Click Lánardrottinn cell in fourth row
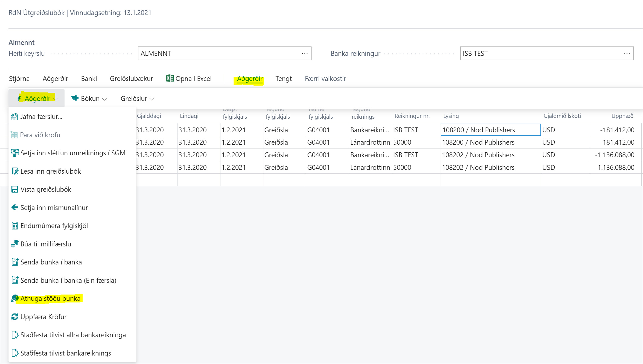The image size is (643, 364). tap(370, 167)
